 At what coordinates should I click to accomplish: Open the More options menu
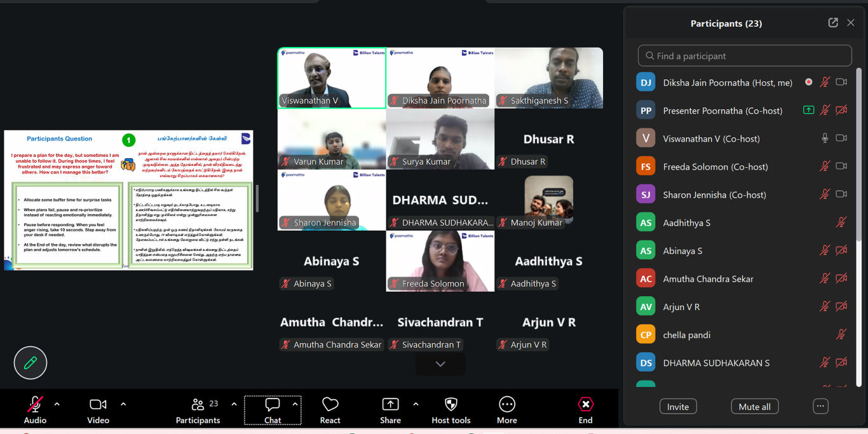pos(507,410)
